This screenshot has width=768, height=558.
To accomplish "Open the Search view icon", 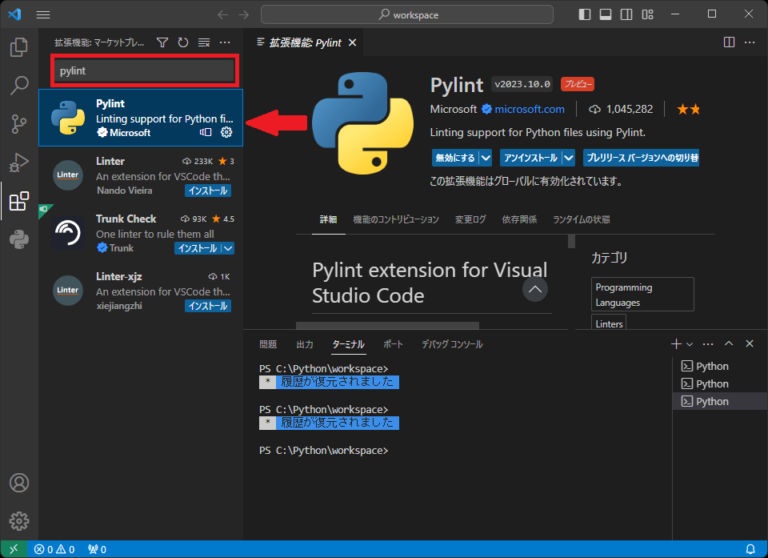I will [x=19, y=85].
